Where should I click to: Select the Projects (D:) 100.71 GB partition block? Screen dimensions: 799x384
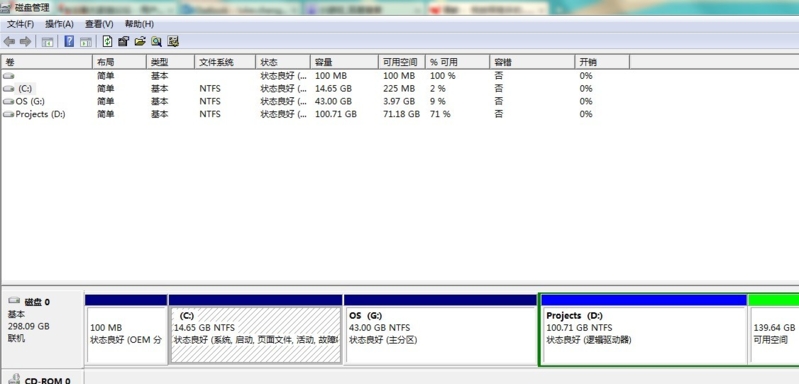(x=643, y=330)
